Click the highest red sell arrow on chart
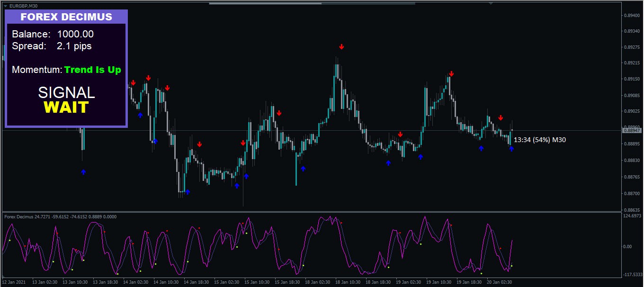Screen dimensions: 644x287 341,46
